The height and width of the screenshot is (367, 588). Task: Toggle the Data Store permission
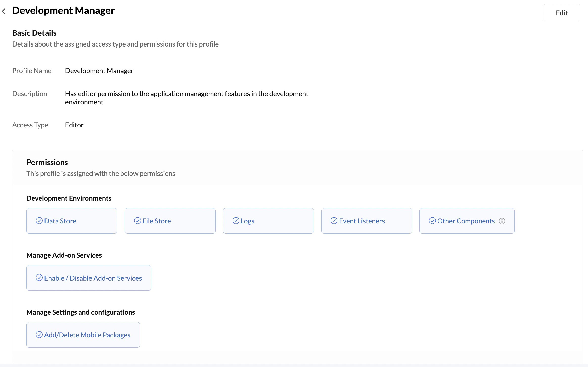72,221
